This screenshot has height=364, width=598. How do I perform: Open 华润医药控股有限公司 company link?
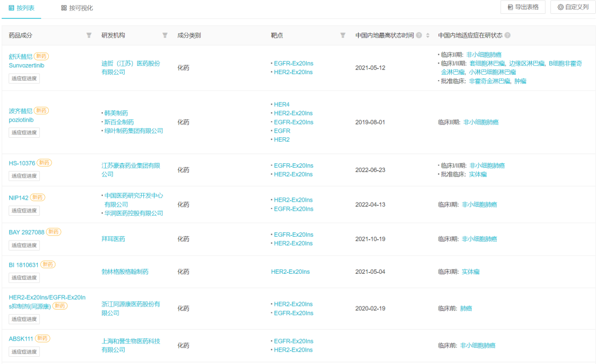133,213
